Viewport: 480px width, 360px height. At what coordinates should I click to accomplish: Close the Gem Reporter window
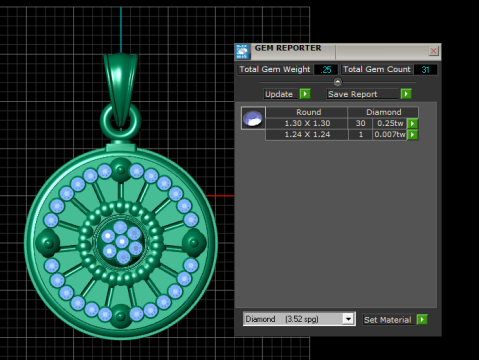433,51
